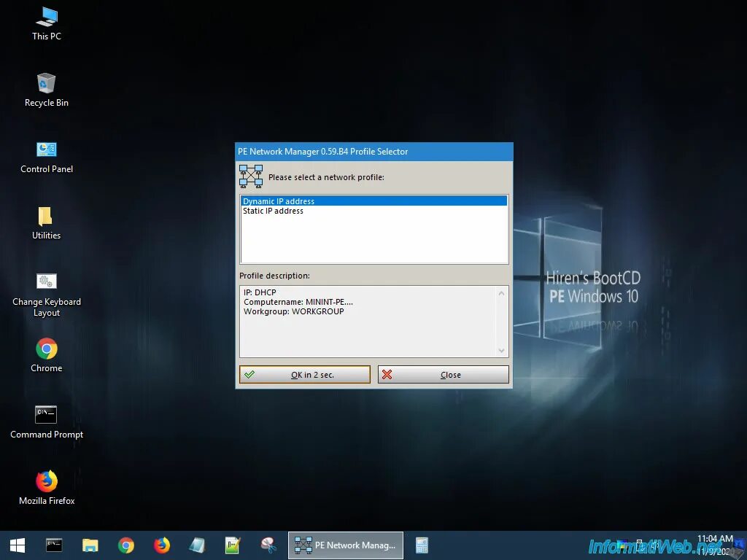747x560 pixels.
Task: Click the PE Network Manager taskbar button
Action: 345,545
